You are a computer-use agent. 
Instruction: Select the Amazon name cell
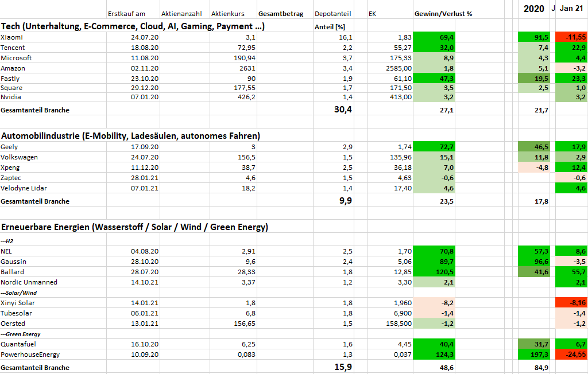click(53, 68)
